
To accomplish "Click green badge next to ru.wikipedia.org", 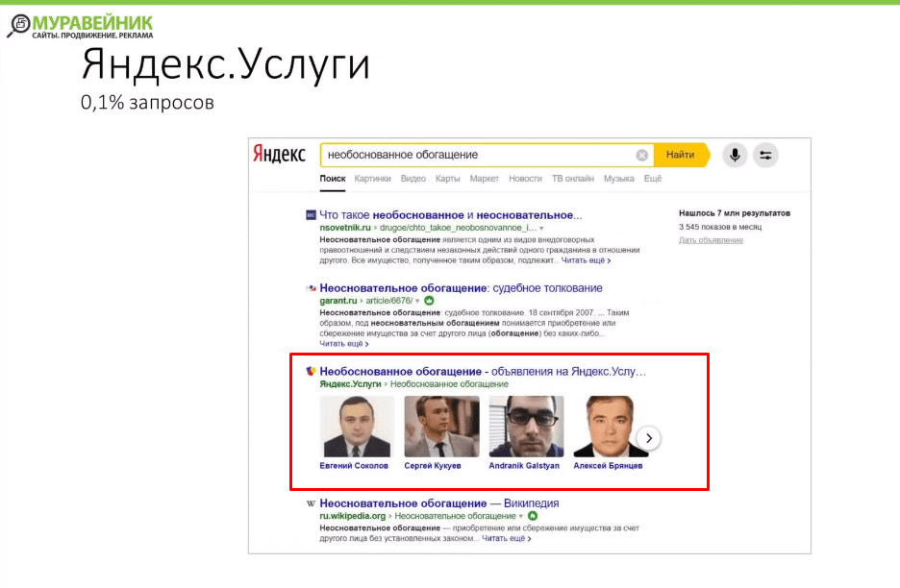I will (533, 516).
